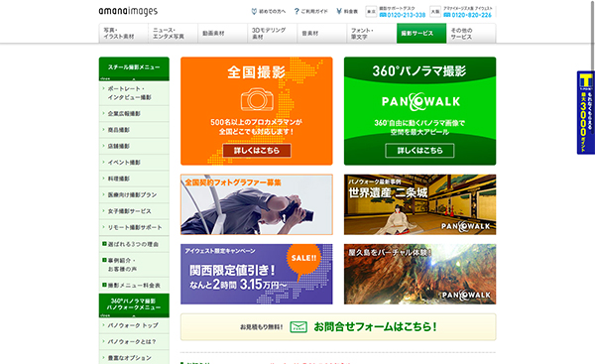595x364 pixels.
Task: Open イベント撮影 sidebar item
Action: (x=134, y=163)
